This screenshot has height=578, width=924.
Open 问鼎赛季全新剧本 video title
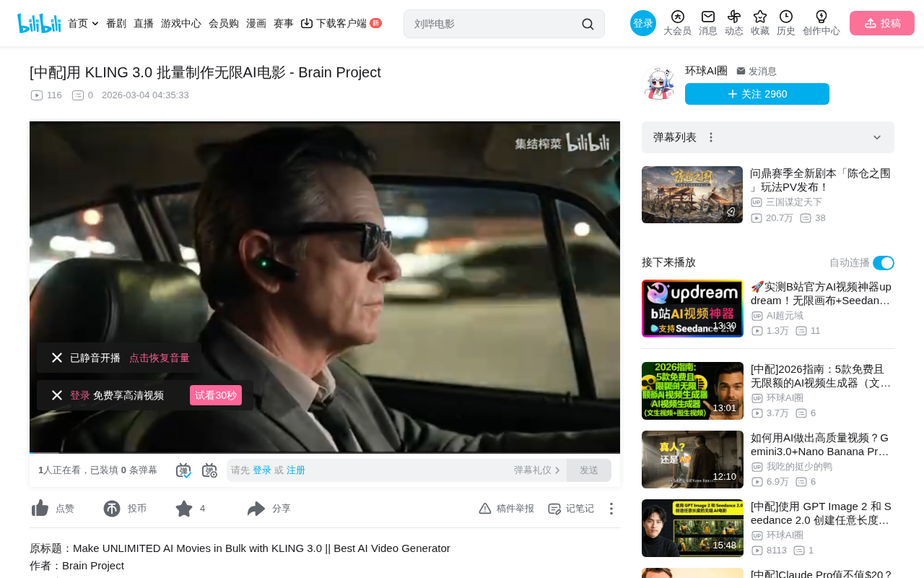pos(821,180)
